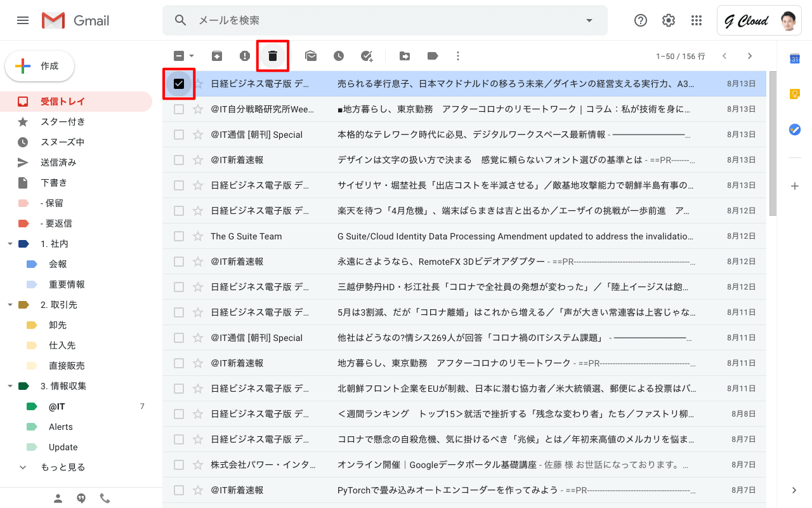
Task: Open the G Suite/Cloud Identity Data Processing email
Action: coord(464,236)
